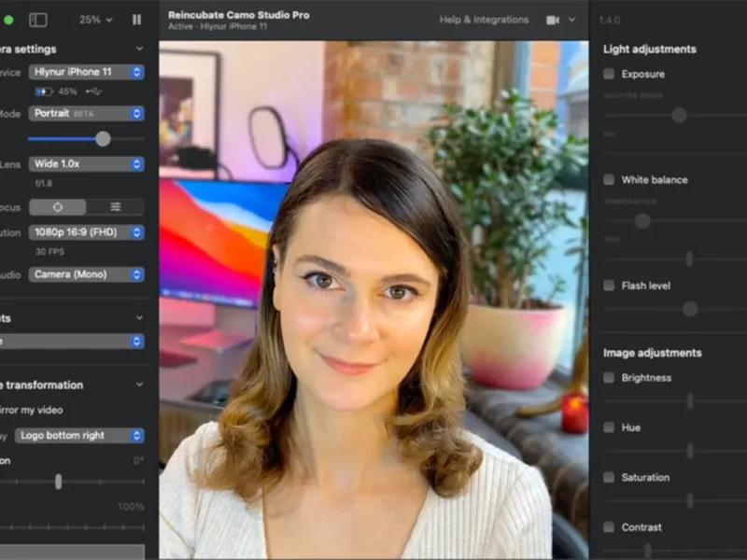Click the USB connection icon

tap(92, 91)
